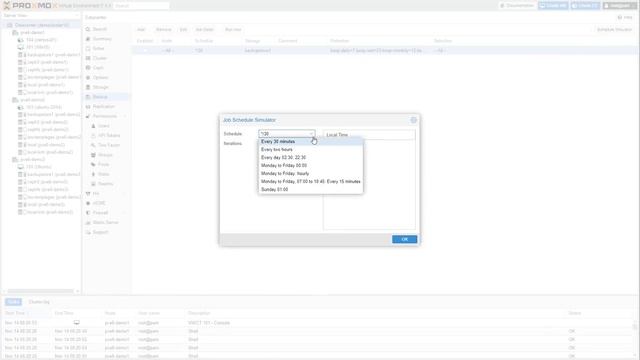Select container 104 under first node
The height and width of the screenshot is (360, 640).
coord(37,40)
